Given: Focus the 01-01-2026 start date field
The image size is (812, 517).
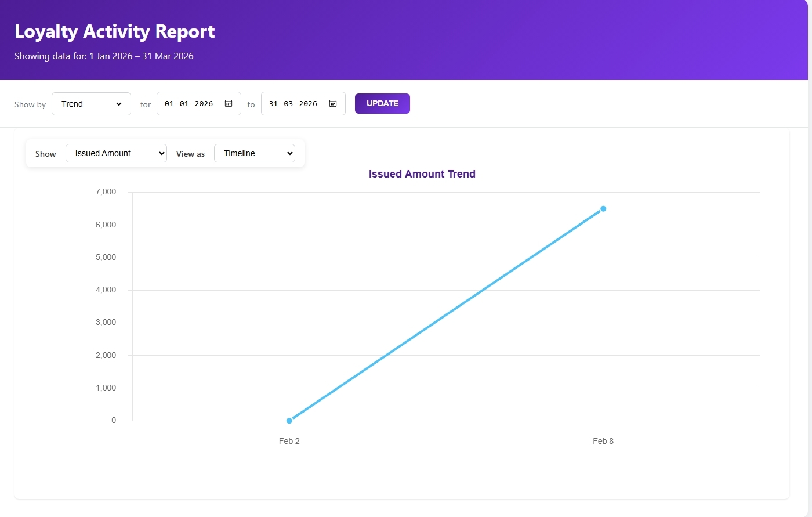Looking at the screenshot, I should [189, 104].
